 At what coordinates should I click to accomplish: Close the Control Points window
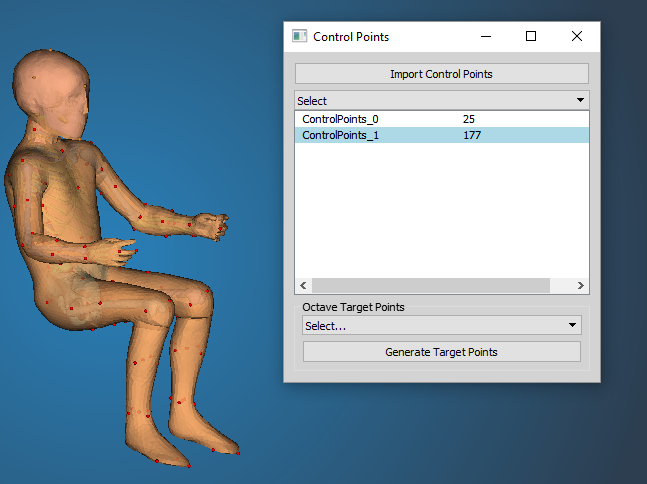[577, 36]
